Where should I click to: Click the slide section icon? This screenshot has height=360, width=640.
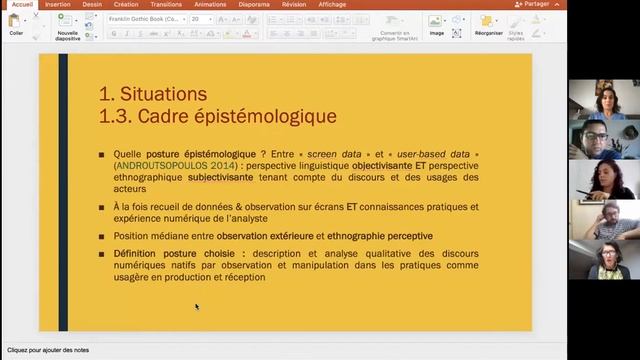click(x=89, y=36)
